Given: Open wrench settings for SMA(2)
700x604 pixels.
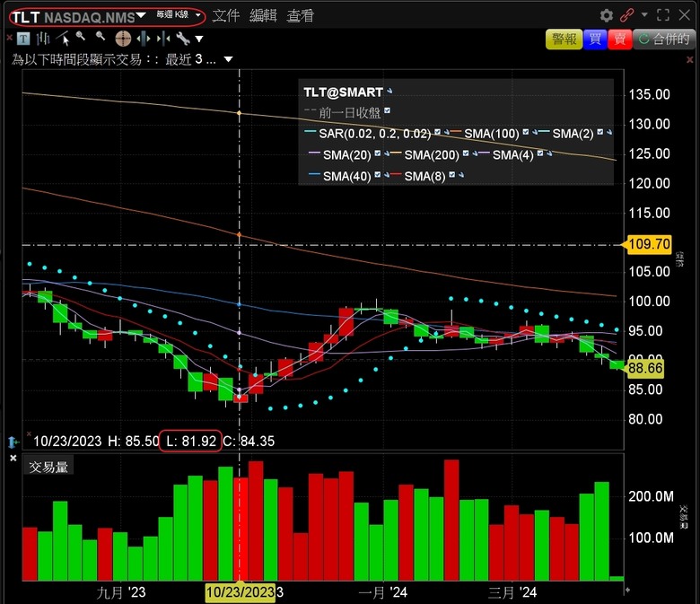Looking at the screenshot, I should click(609, 132).
